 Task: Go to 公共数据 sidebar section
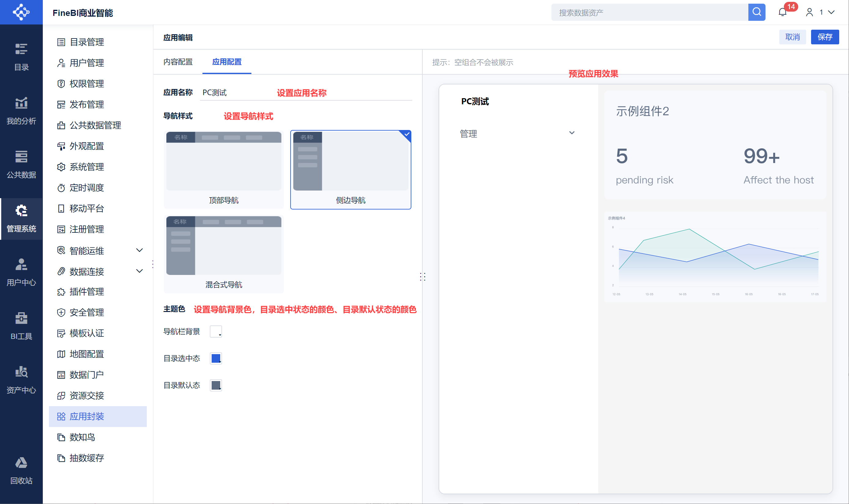click(21, 165)
